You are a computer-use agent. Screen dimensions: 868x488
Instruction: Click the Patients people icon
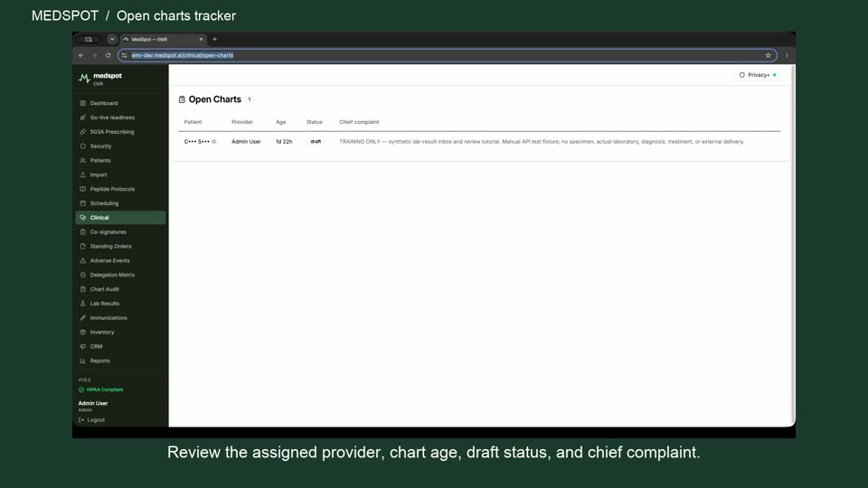(x=82, y=161)
